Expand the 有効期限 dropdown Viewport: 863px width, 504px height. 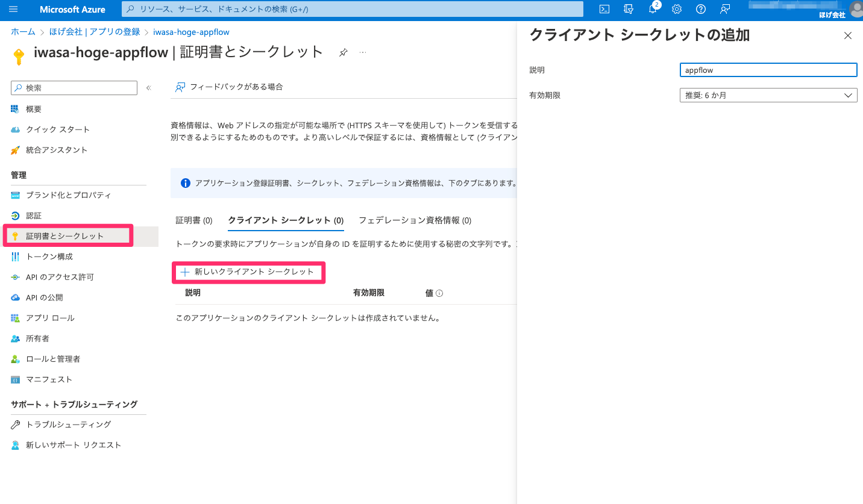tap(768, 95)
